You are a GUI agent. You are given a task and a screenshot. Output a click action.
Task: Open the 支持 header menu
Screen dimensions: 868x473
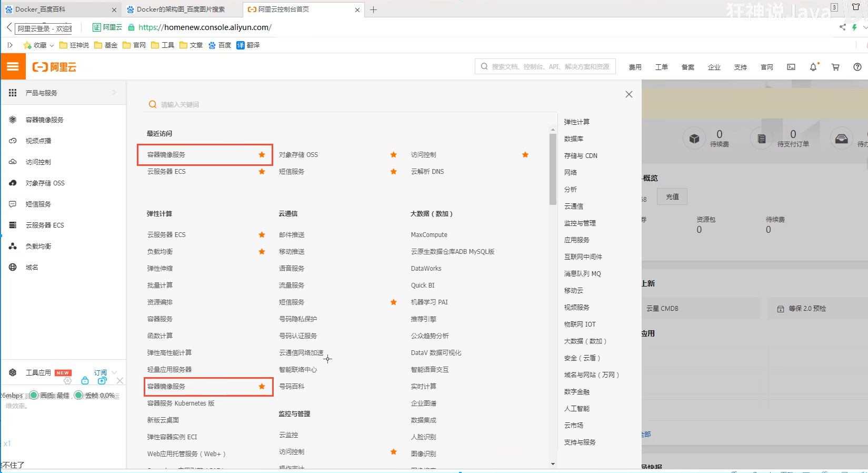click(x=741, y=67)
